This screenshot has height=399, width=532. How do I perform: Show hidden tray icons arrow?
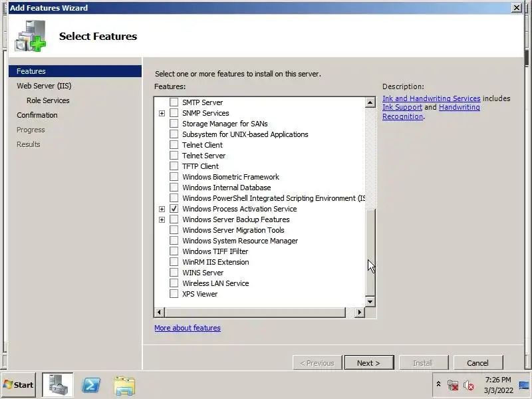point(438,384)
